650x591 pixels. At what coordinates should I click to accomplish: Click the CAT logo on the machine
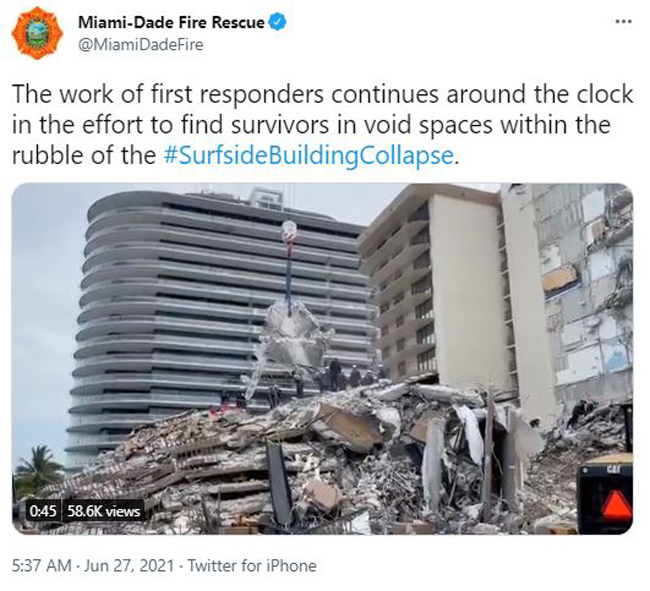[613, 470]
